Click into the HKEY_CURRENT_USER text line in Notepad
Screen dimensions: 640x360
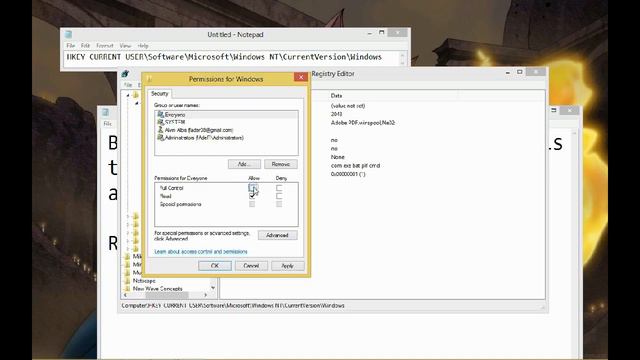point(224,57)
